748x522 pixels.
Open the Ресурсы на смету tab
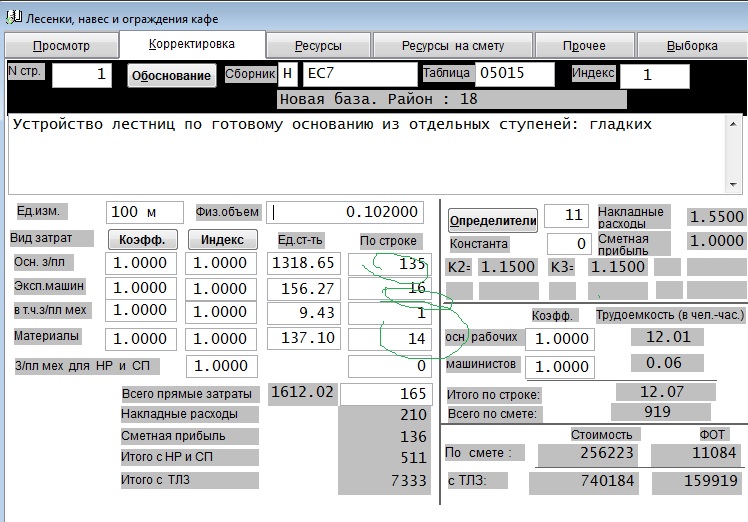452,46
